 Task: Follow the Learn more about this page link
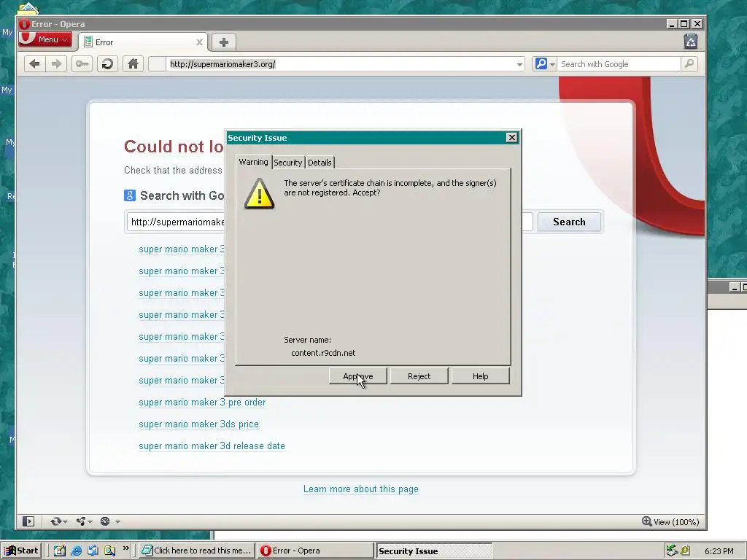pos(361,489)
